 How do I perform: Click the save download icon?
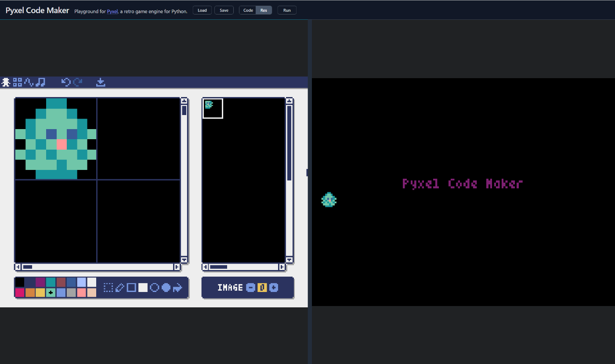tap(101, 82)
